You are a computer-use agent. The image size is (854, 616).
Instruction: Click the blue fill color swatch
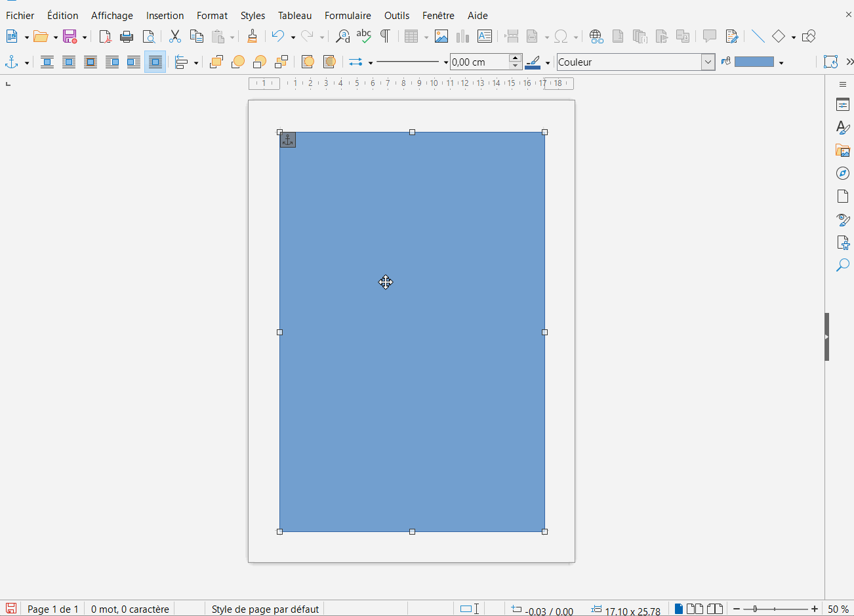pyautogui.click(x=754, y=62)
